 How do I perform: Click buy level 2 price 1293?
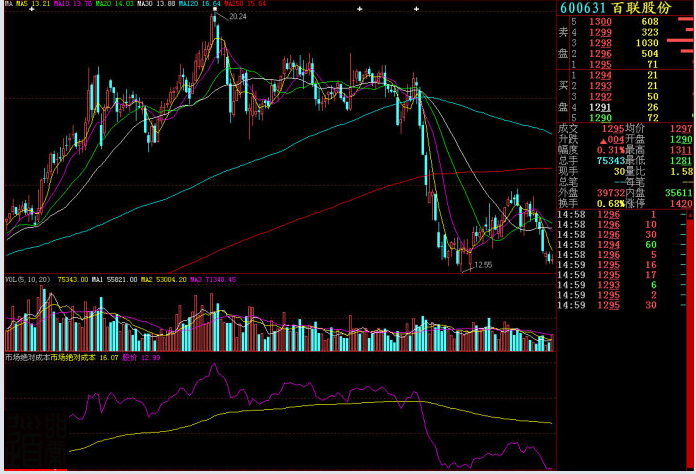(600, 86)
